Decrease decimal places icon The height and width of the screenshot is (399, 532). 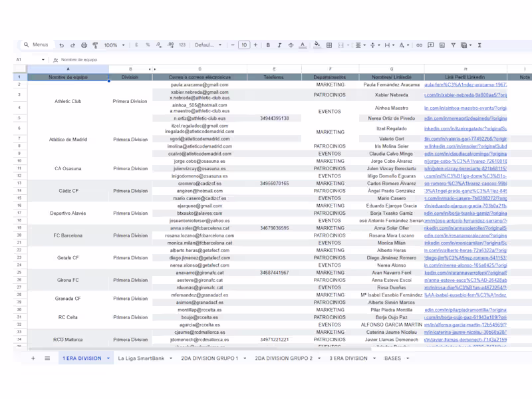click(159, 45)
